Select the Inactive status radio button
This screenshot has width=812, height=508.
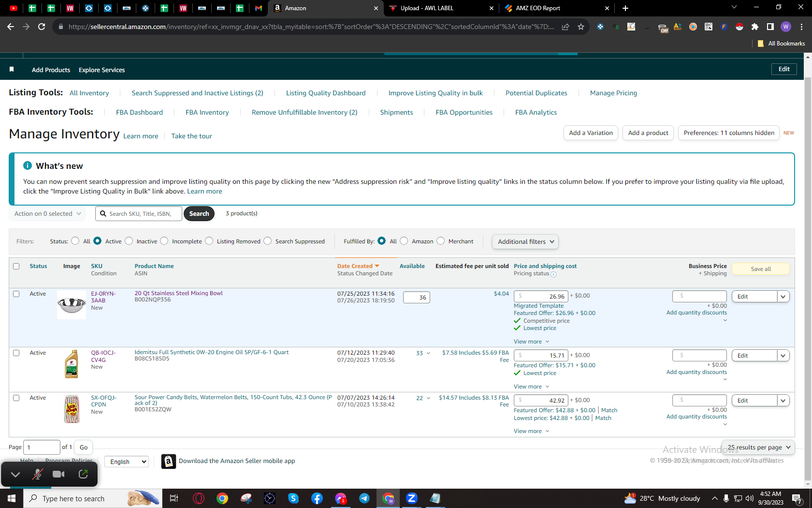point(129,241)
